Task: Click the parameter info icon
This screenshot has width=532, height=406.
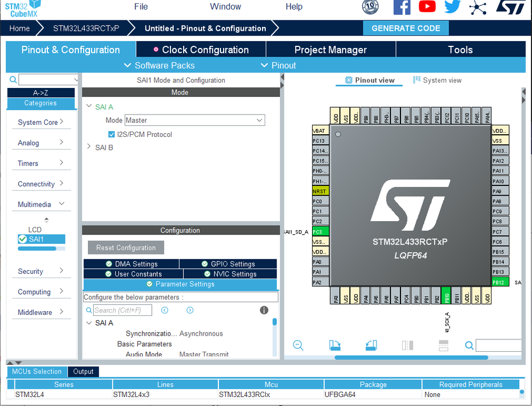Action: point(264,310)
